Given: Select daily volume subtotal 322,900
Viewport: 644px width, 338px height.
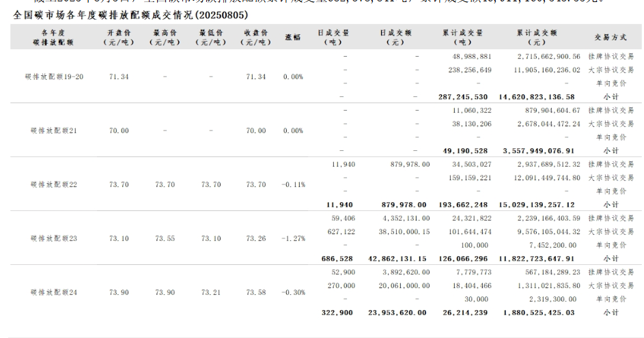Looking at the screenshot, I should (x=337, y=313).
